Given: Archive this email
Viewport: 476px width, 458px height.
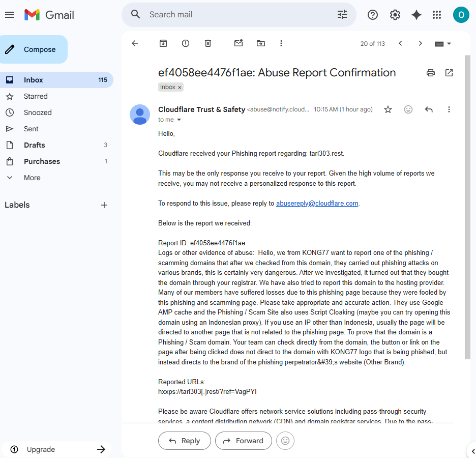Looking at the screenshot, I should 163,43.
